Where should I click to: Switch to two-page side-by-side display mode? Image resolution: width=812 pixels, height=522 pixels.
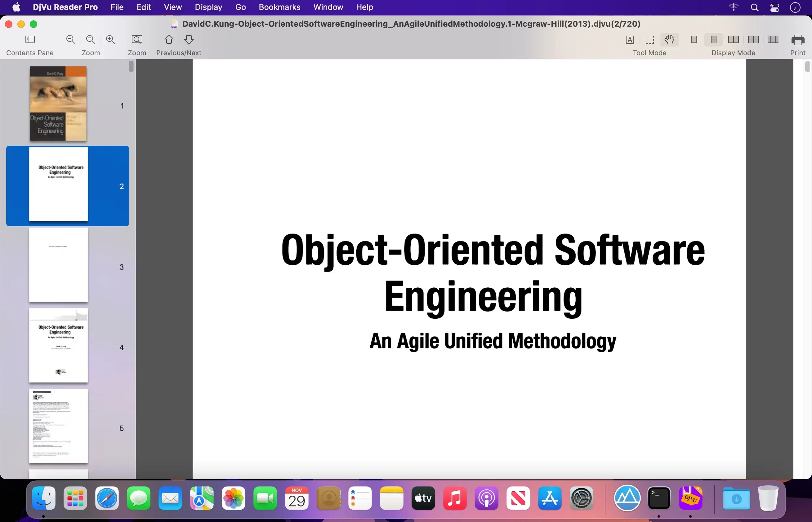coord(733,40)
